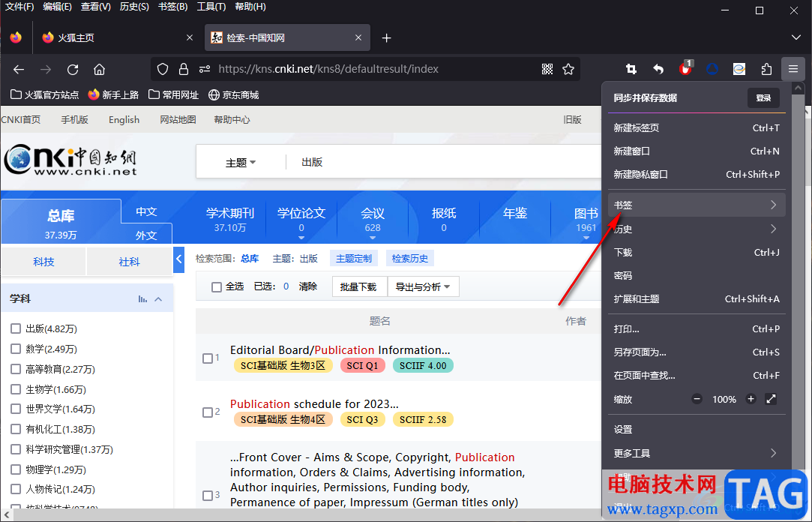Open 新手上路 bookmark
812x522 pixels.
(x=113, y=94)
